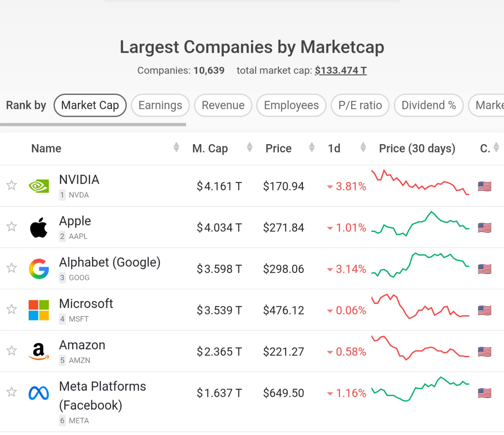This screenshot has width=504, height=435.
Task: Sort the Price column arrows
Action: pos(312,147)
